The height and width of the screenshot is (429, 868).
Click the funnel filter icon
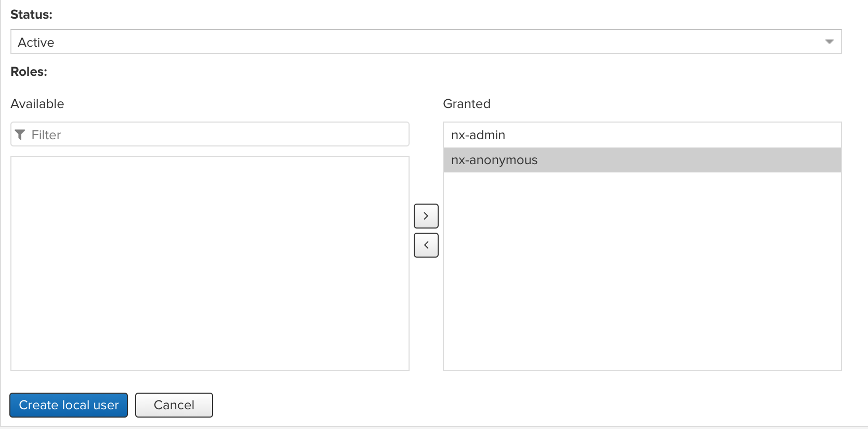click(20, 135)
